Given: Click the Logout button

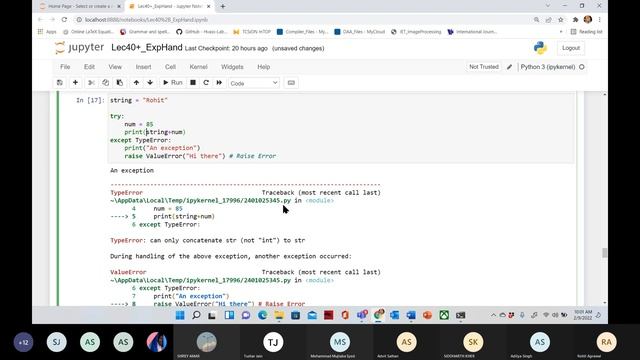Looking at the screenshot, I should coord(571,48).
